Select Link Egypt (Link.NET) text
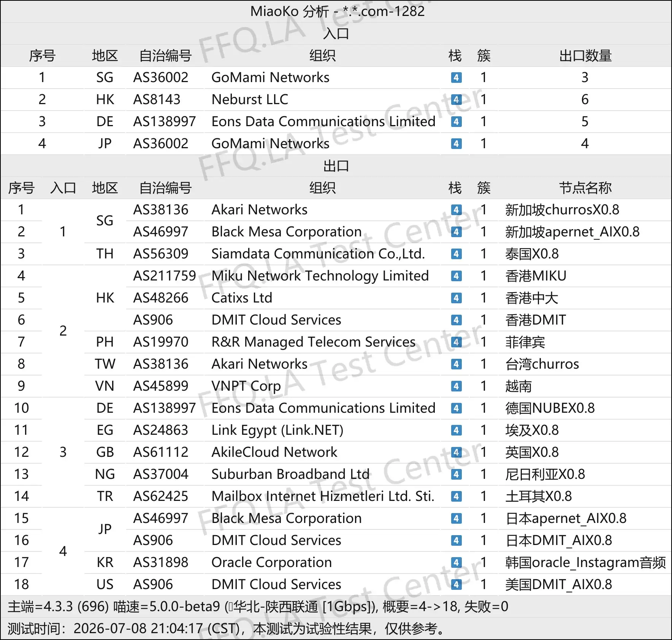This screenshot has height=640, width=672. [277, 430]
